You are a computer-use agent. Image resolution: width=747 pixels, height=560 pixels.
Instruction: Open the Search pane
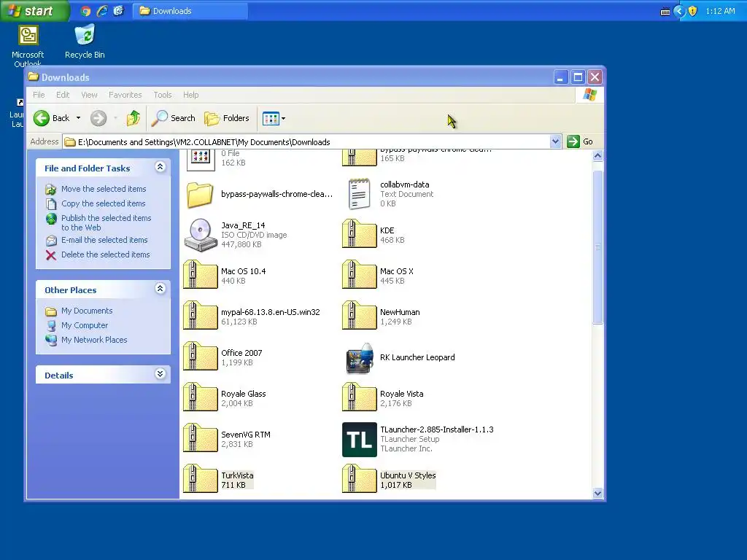point(173,118)
